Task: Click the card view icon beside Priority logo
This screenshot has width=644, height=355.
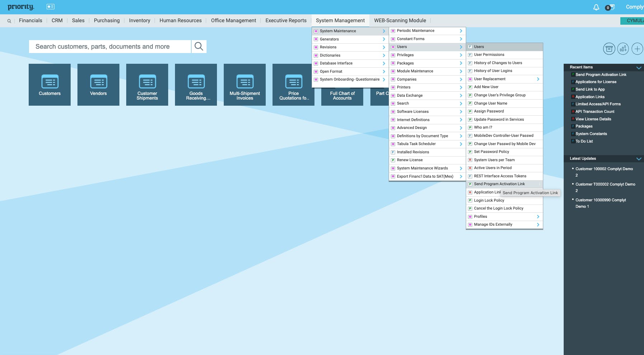Action: 51,6
